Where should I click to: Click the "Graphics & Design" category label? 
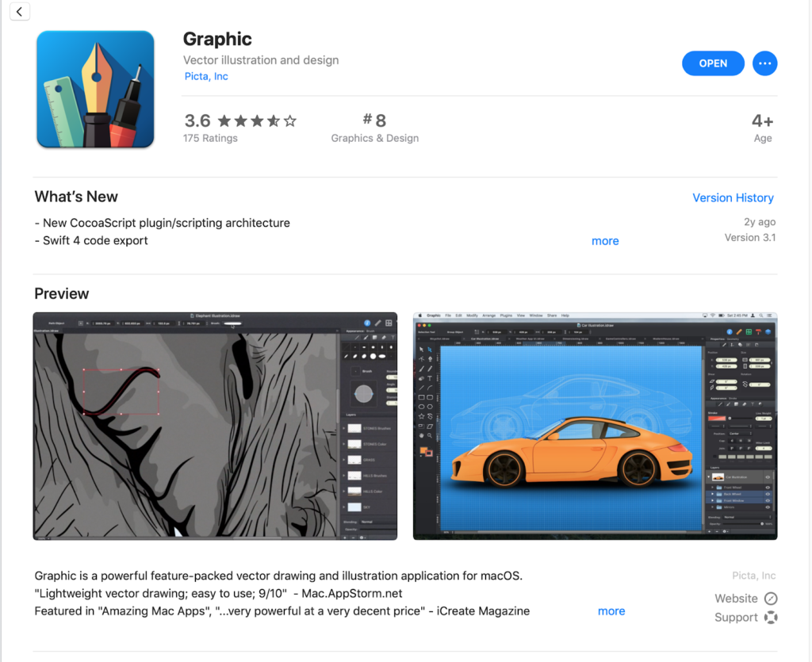click(375, 138)
